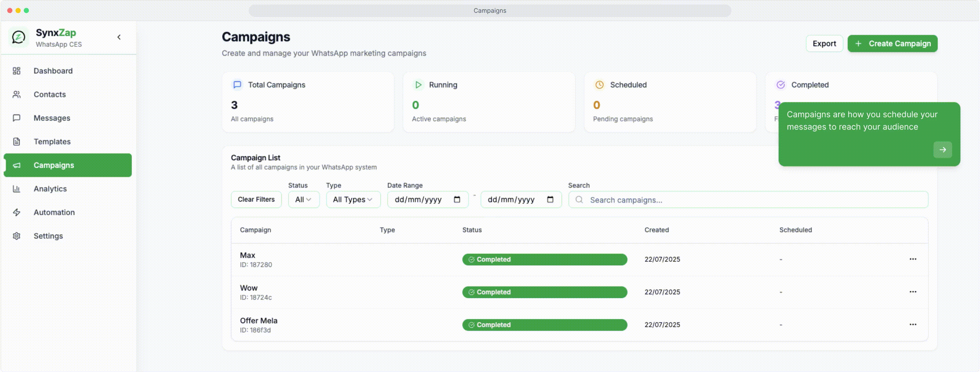This screenshot has height=372, width=980.
Task: Click the Total Campaigns chat icon
Action: click(x=237, y=84)
